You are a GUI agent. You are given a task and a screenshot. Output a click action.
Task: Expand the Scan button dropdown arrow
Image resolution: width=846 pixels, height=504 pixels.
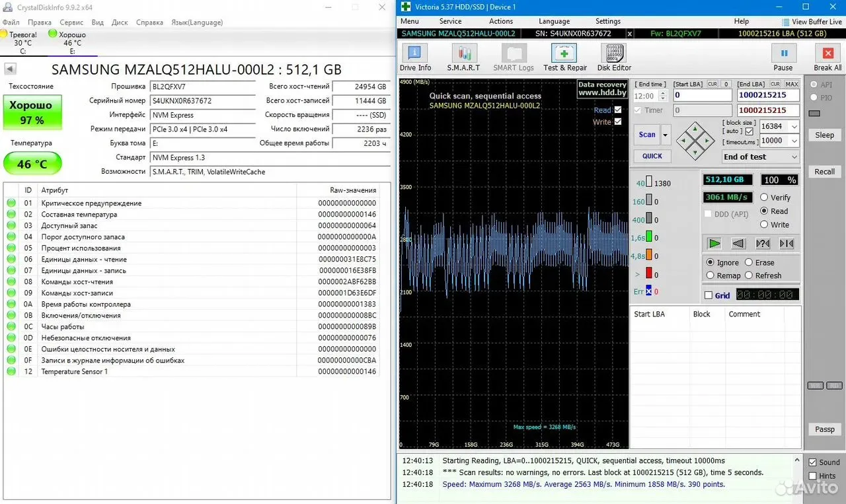666,135
